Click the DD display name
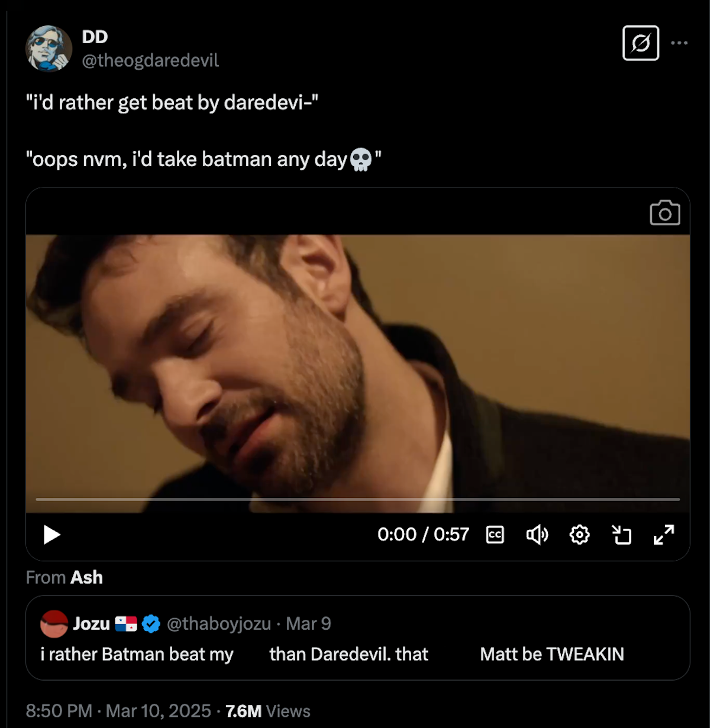Screen dimensions: 710x728 point(95,37)
